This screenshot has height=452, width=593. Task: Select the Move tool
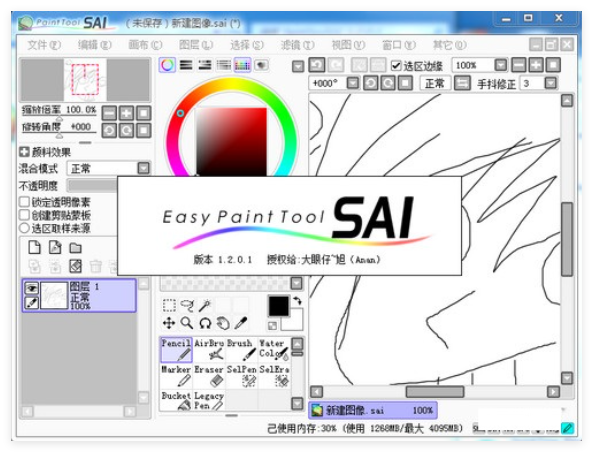169,323
